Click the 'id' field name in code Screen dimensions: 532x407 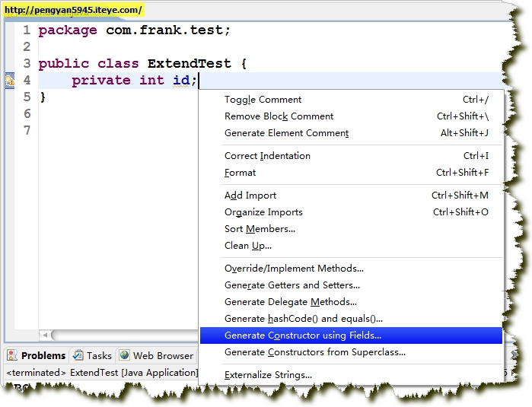click(x=181, y=81)
